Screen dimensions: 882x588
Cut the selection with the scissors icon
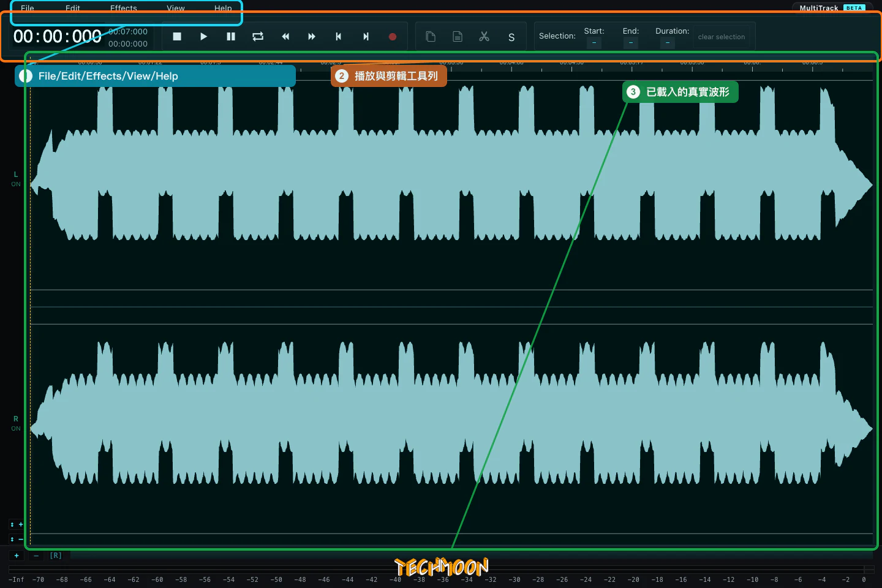484,37
